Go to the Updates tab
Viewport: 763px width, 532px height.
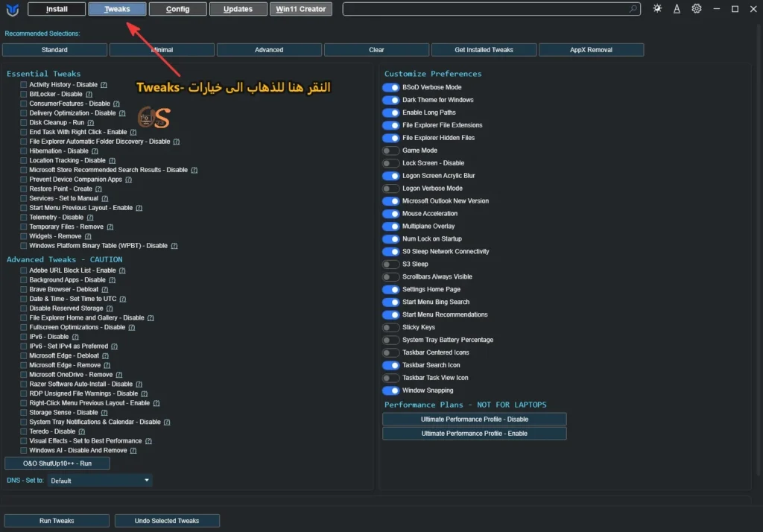(238, 9)
